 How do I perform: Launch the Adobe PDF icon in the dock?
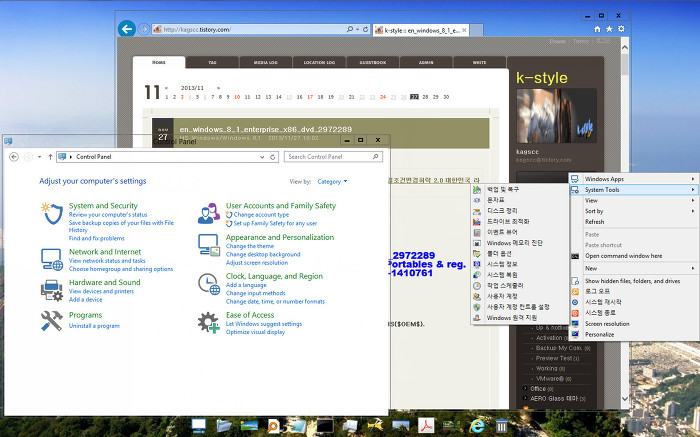(x=426, y=425)
